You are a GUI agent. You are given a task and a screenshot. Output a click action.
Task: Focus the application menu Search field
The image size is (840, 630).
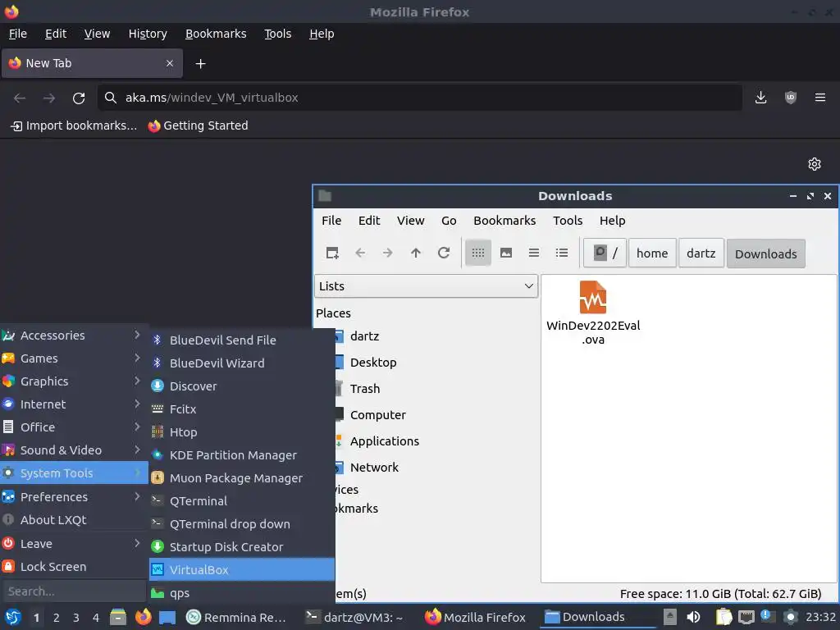74,591
